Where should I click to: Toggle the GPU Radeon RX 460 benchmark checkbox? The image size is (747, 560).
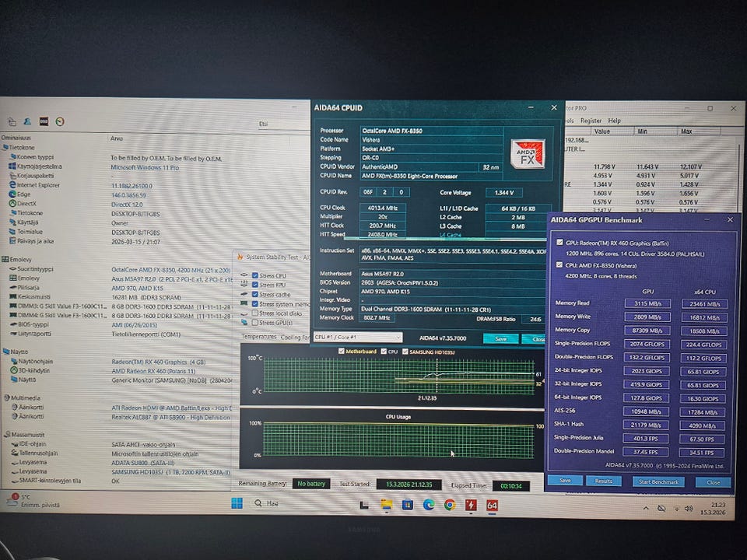pyautogui.click(x=559, y=243)
